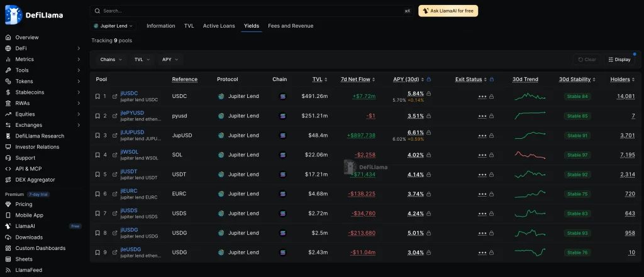Click the Pricing diamond icon
The height and width of the screenshot is (277, 644).
[x=8, y=204]
